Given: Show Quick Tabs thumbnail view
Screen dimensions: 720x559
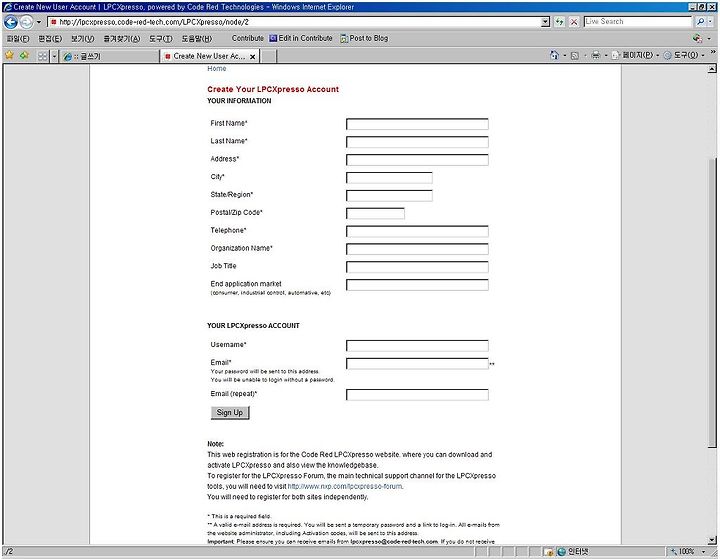Looking at the screenshot, I should pyautogui.click(x=42, y=56).
